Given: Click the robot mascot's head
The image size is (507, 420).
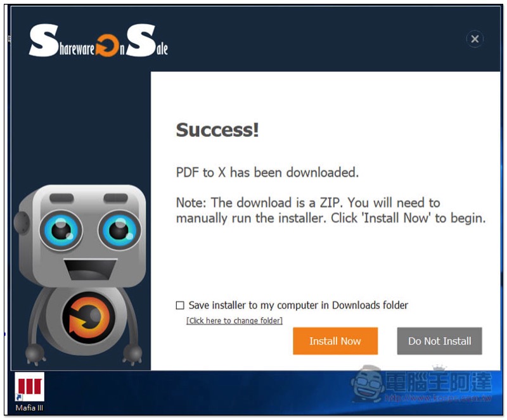Looking at the screenshot, I should click(x=80, y=236).
